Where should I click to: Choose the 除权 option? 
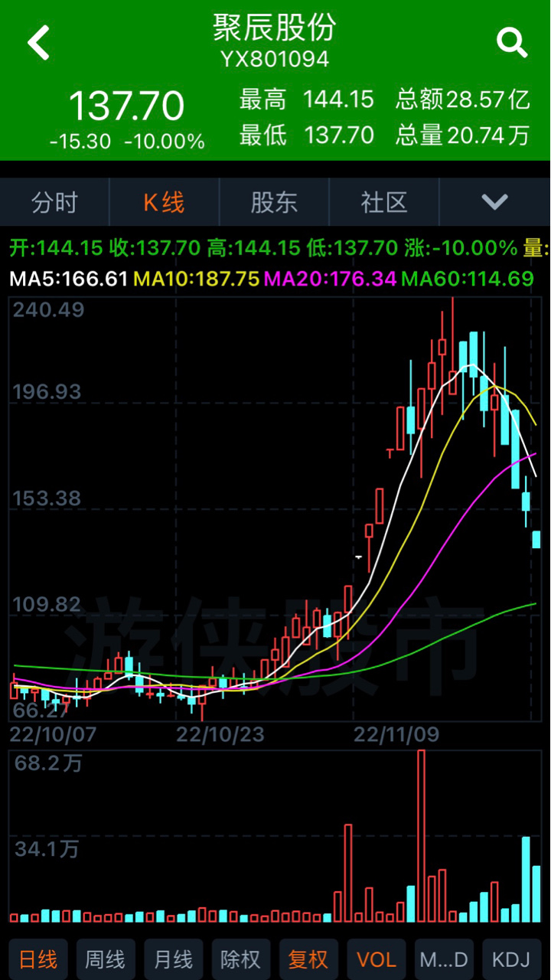tap(240, 959)
